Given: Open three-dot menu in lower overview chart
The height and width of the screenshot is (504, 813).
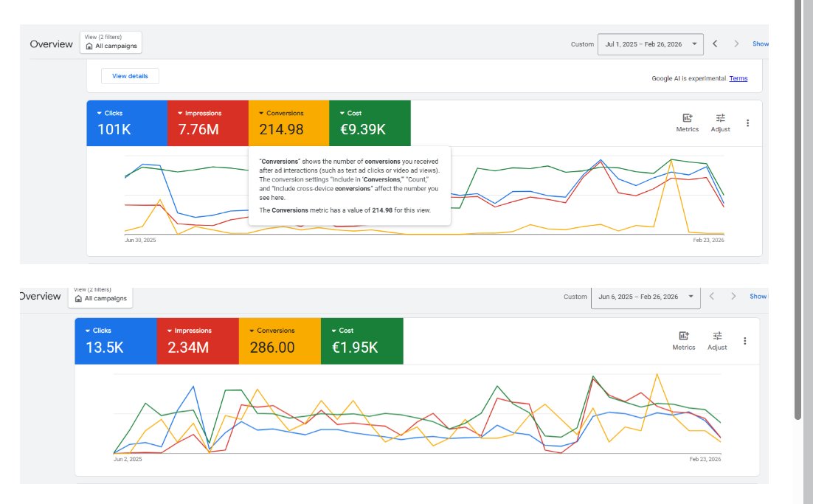Looking at the screenshot, I should [744, 341].
